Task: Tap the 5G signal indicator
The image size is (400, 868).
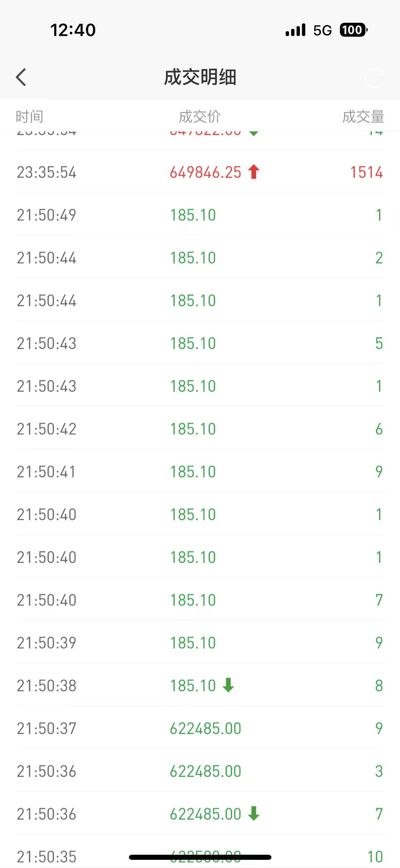Action: [x=323, y=30]
